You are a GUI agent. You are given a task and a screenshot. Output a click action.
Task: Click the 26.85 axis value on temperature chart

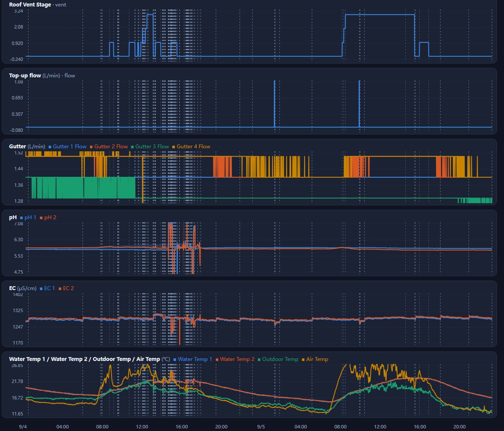pos(17,365)
